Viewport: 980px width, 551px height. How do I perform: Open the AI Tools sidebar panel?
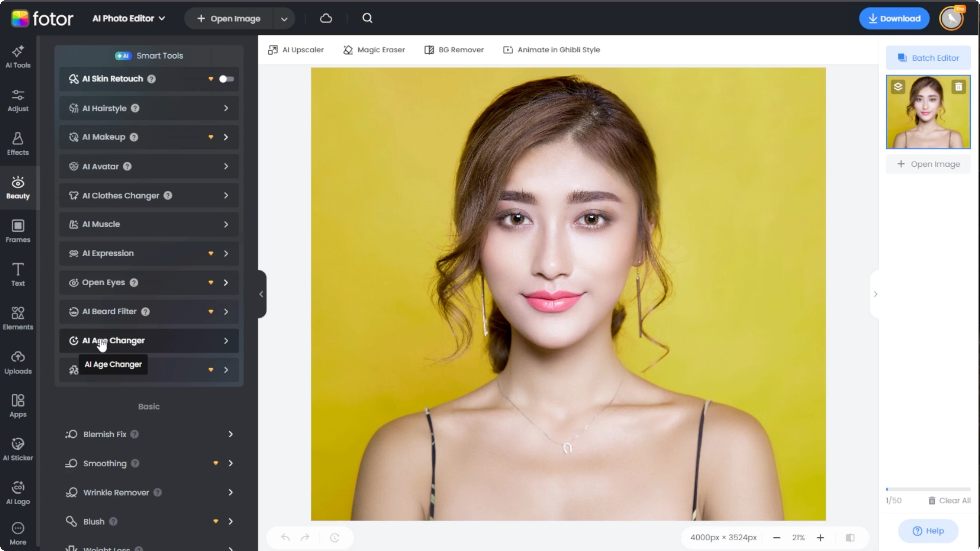(x=18, y=57)
